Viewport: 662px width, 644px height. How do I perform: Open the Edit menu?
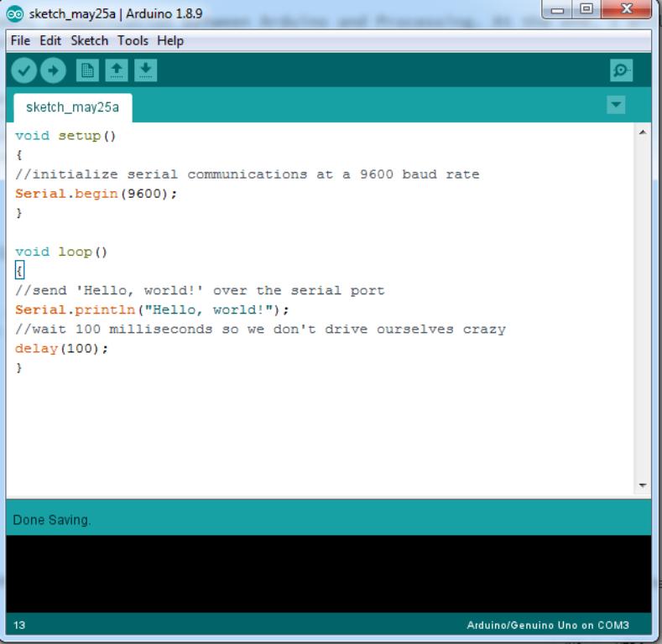50,41
